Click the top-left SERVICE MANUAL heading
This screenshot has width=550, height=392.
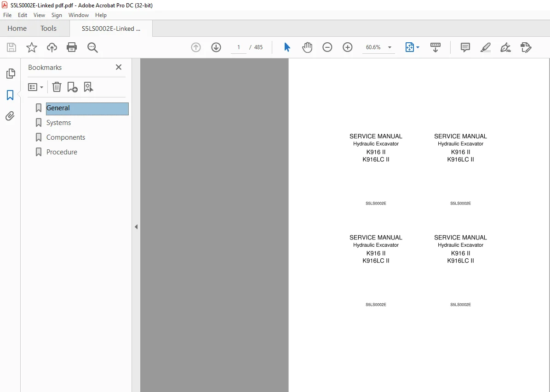point(376,136)
